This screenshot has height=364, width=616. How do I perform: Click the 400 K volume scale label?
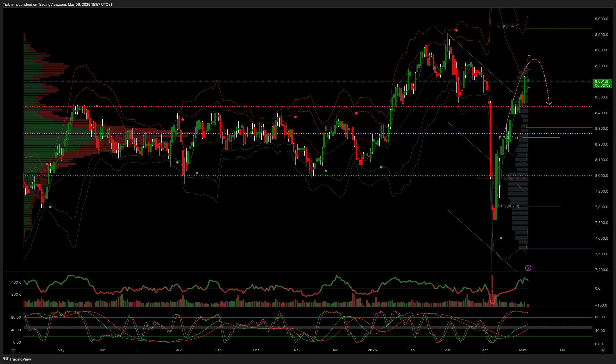[x=16, y=282]
